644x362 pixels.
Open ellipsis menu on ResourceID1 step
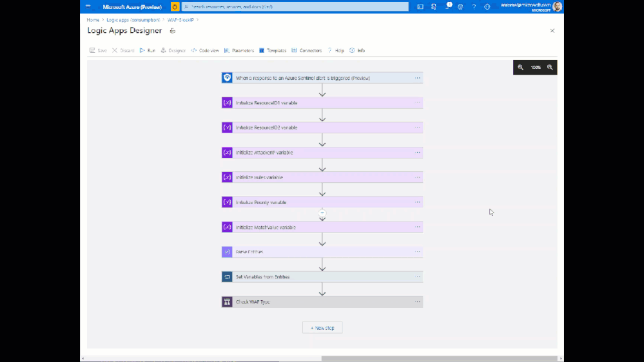[x=417, y=102]
